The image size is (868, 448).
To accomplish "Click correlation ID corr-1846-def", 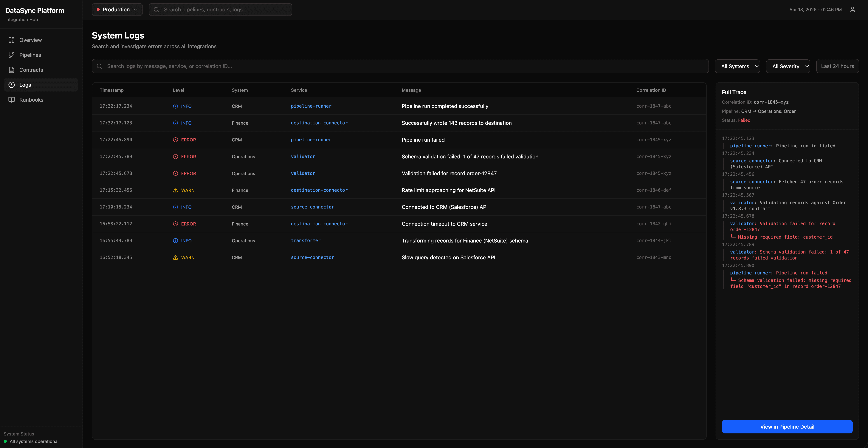I will (654, 190).
